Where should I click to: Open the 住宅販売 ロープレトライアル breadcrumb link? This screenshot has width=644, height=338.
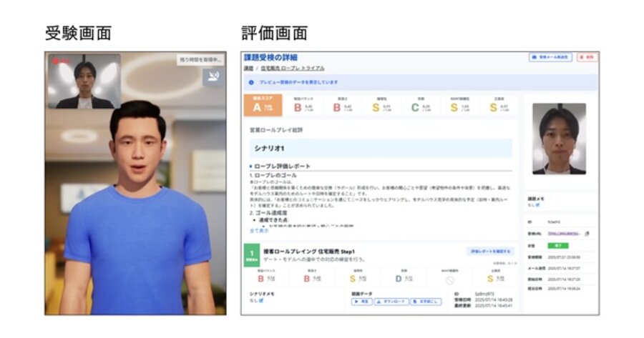293,69
